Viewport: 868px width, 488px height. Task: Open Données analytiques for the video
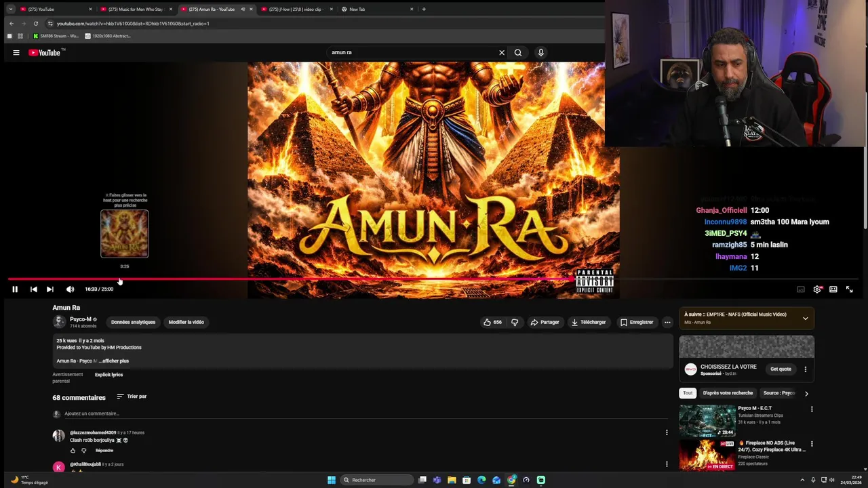(133, 322)
